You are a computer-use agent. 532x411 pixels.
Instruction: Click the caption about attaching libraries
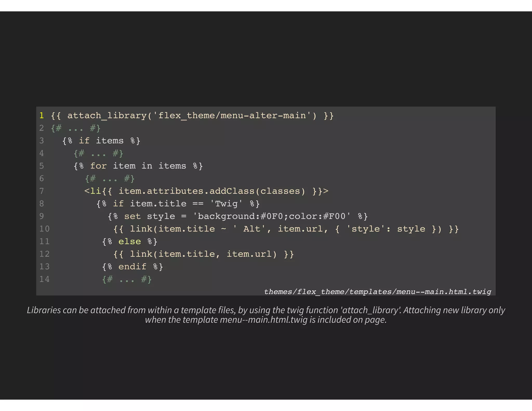pos(266,315)
